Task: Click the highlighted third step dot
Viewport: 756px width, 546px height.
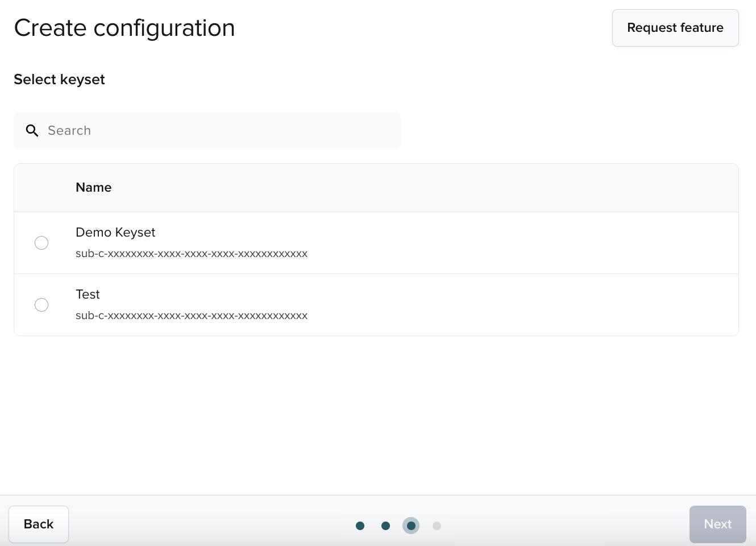Action: (411, 526)
